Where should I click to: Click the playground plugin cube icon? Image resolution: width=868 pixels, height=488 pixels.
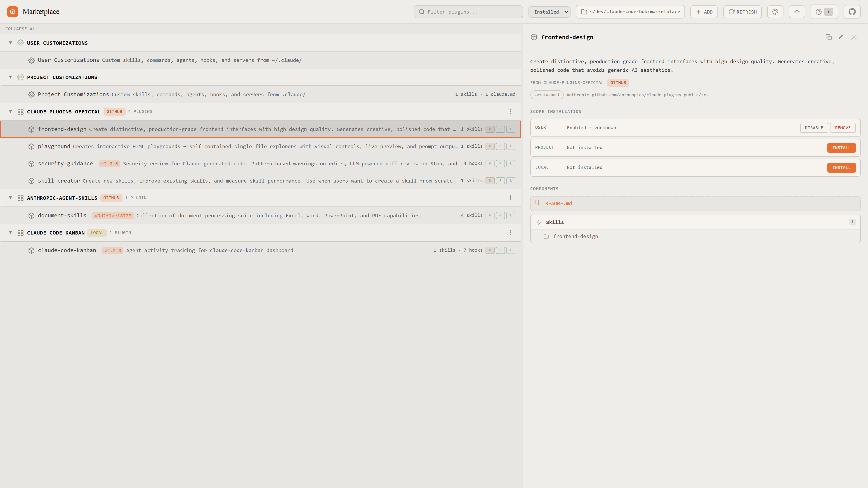pyautogui.click(x=31, y=146)
